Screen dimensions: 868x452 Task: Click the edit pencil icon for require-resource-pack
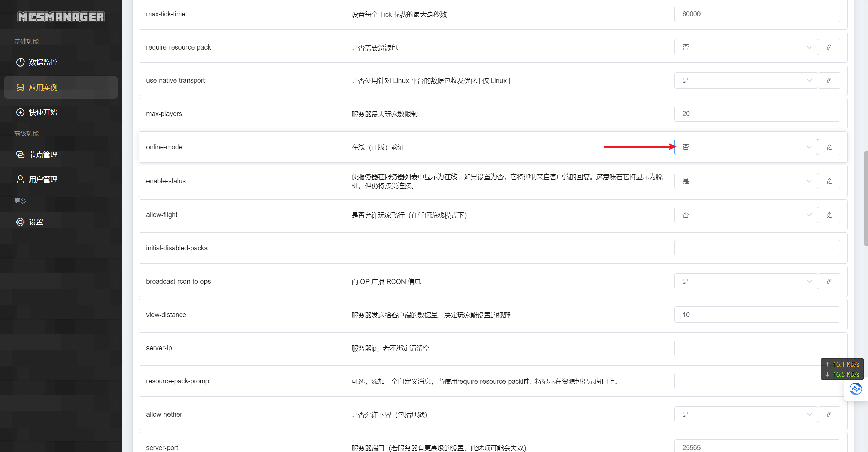click(x=829, y=47)
